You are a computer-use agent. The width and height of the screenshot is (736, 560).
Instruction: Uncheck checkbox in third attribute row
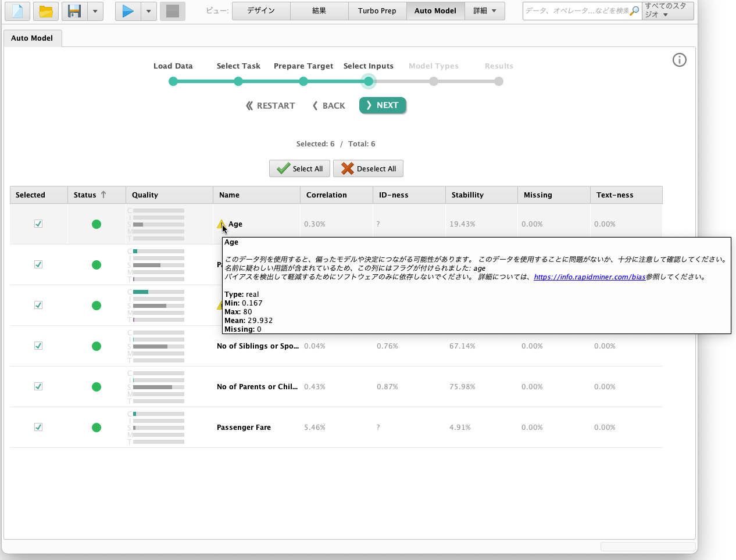point(38,305)
